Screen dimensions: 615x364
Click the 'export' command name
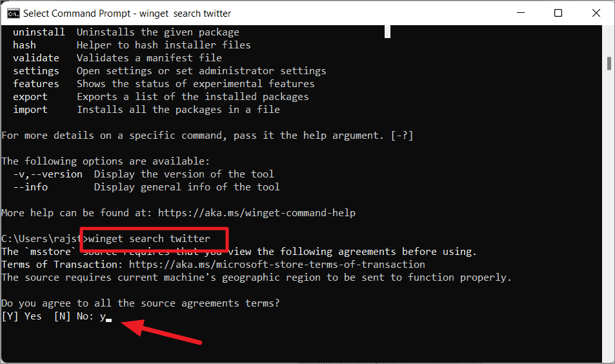[30, 97]
